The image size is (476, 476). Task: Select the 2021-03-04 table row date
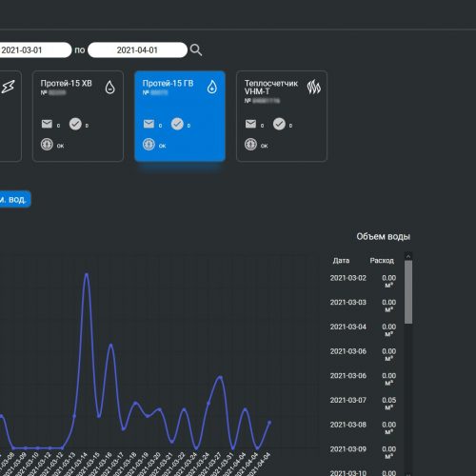[348, 327]
